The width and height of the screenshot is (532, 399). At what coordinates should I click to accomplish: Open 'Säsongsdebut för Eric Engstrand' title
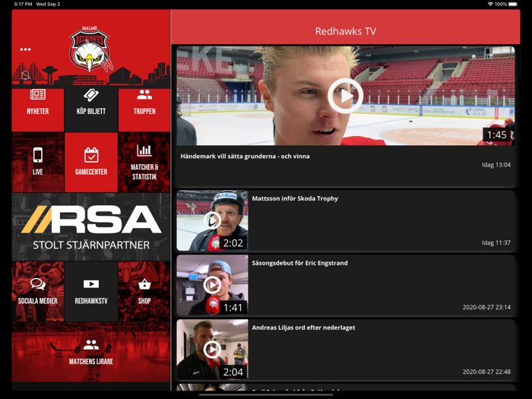tap(299, 263)
